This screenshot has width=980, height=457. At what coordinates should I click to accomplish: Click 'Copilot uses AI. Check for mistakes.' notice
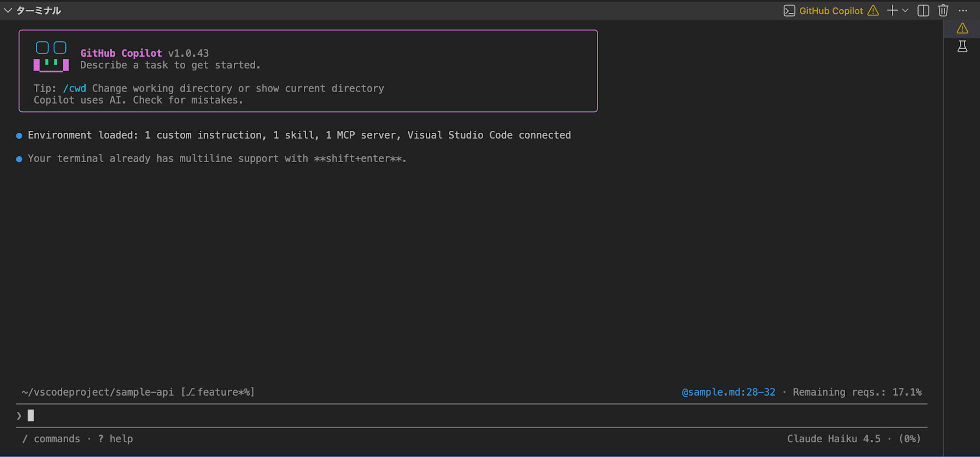tap(138, 100)
